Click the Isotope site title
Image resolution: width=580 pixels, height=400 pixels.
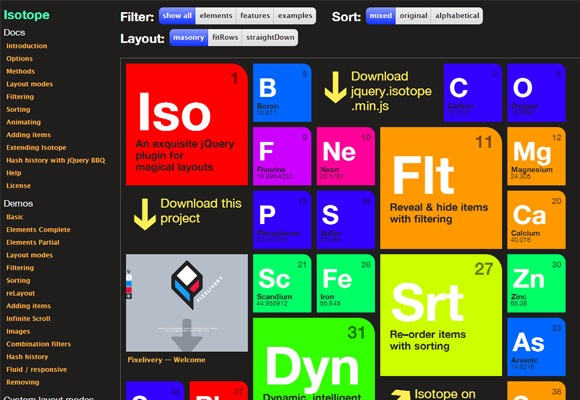26,15
